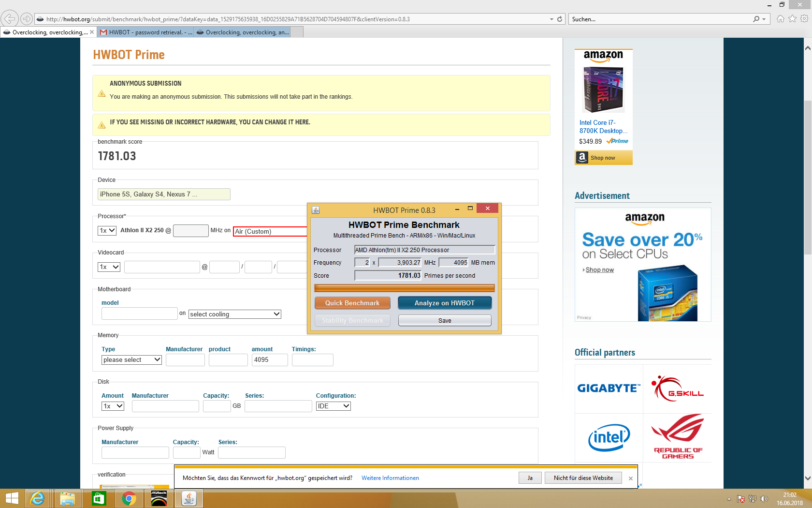Open File Explorer from taskbar

tap(68, 498)
